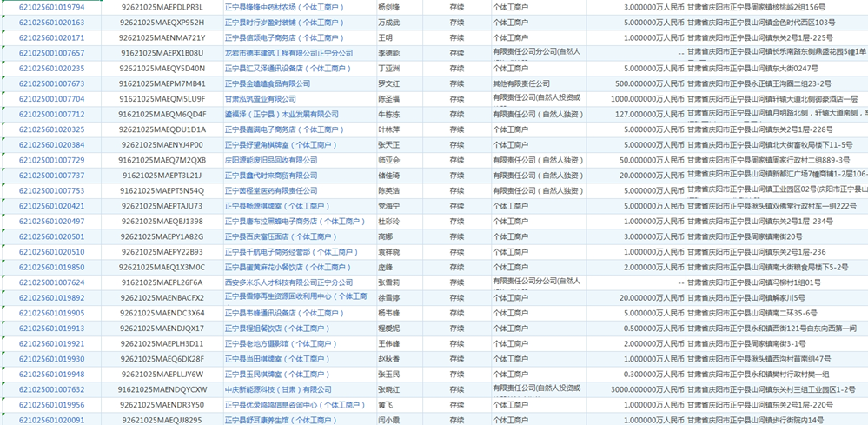Open 中庆新能源科技（甘肃）有限公司 link

tap(278, 389)
